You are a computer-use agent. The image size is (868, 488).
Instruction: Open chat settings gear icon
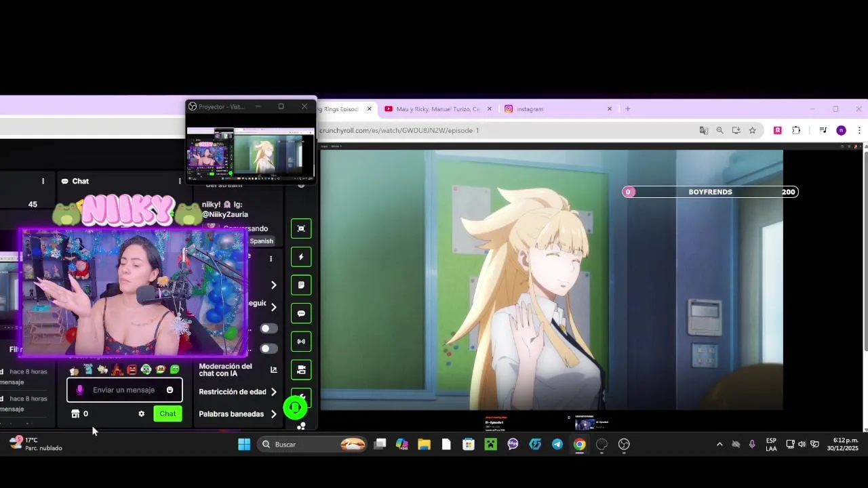tap(141, 413)
